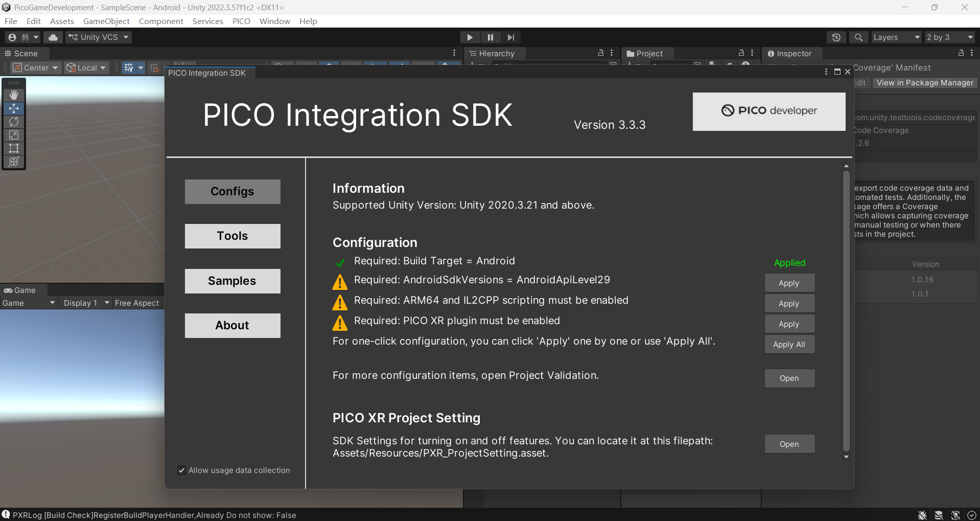Open Free Aspect dropdown
Screen dimensions: 980x521
tap(137, 303)
